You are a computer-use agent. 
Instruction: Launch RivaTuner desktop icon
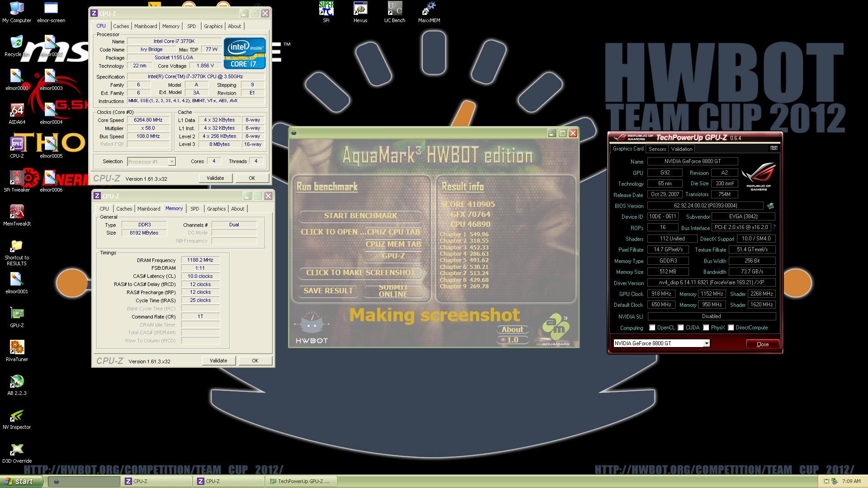coord(17,351)
